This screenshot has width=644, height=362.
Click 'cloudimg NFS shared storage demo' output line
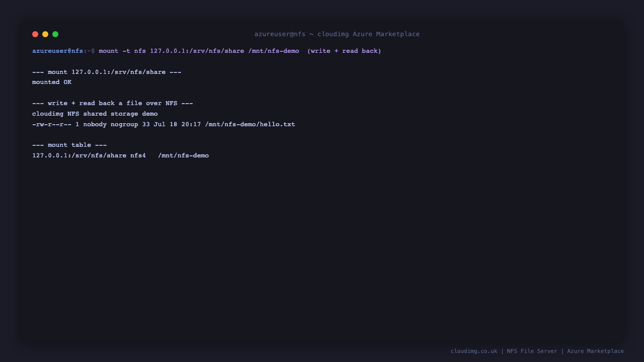coord(95,114)
